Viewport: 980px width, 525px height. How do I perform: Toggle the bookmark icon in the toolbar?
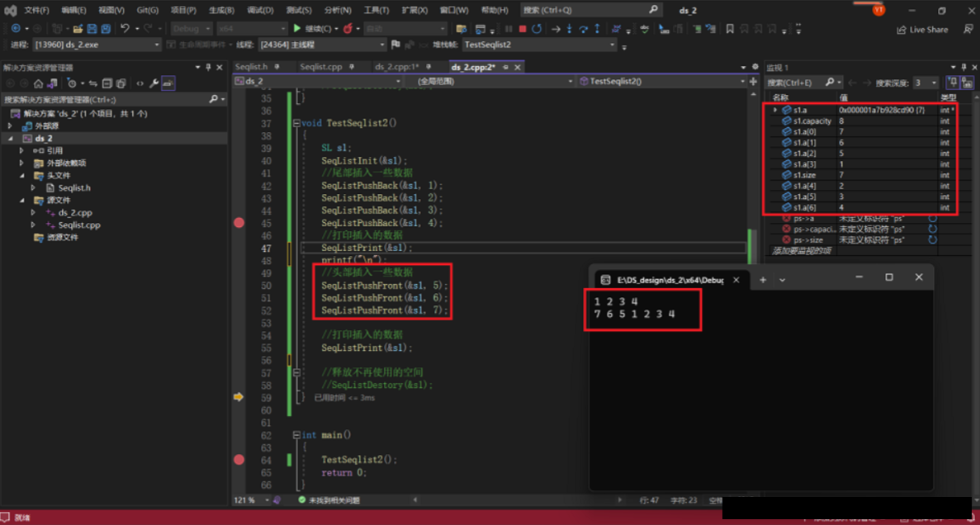tap(729, 29)
